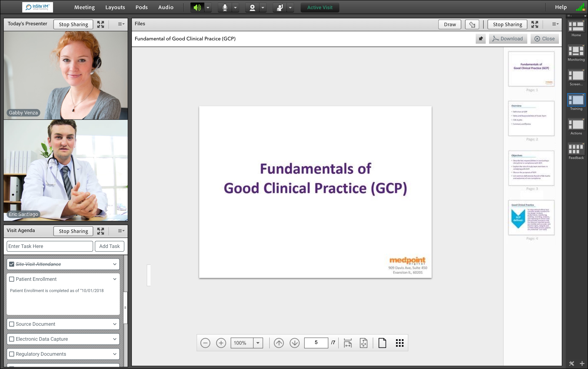Click the pointer tool icon beside Draw
Screen dimensions: 588x369
(x=472, y=24)
